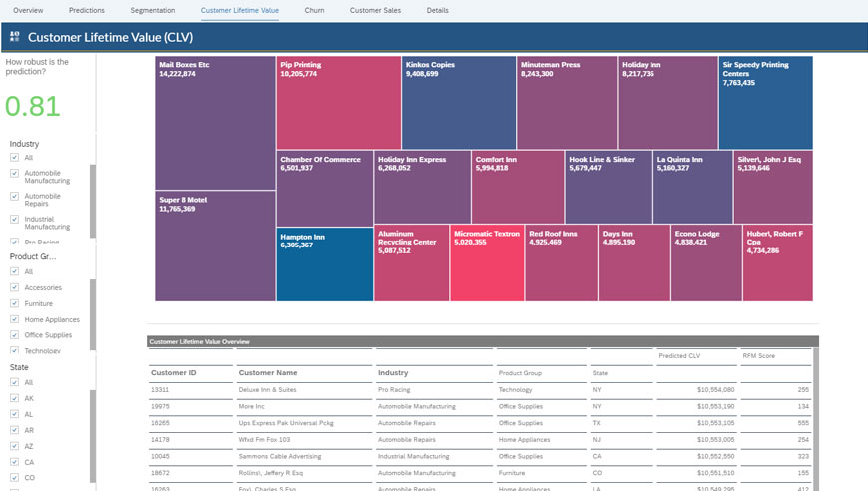This screenshot has width=868, height=491.
Task: Toggle Office Supplies product group checkbox
Action: (x=15, y=335)
